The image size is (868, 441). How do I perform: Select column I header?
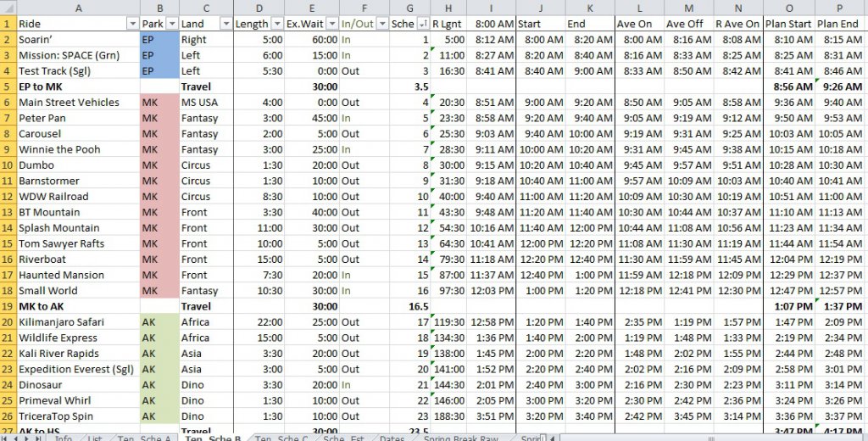tap(491, 8)
